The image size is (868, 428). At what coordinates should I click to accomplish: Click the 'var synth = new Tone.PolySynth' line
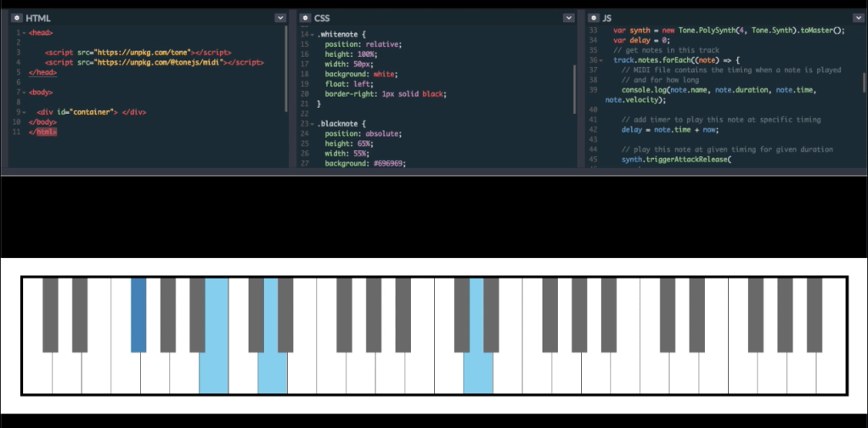click(x=729, y=31)
